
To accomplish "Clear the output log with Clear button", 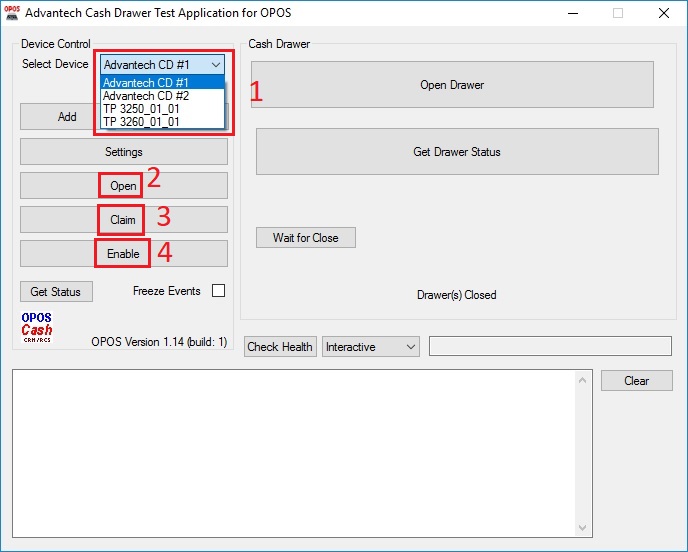I will 636,381.
